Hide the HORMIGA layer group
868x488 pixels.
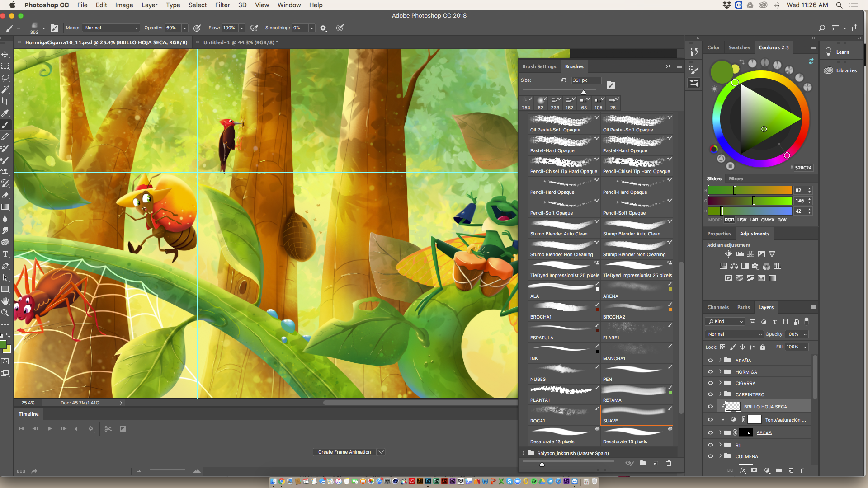click(710, 372)
